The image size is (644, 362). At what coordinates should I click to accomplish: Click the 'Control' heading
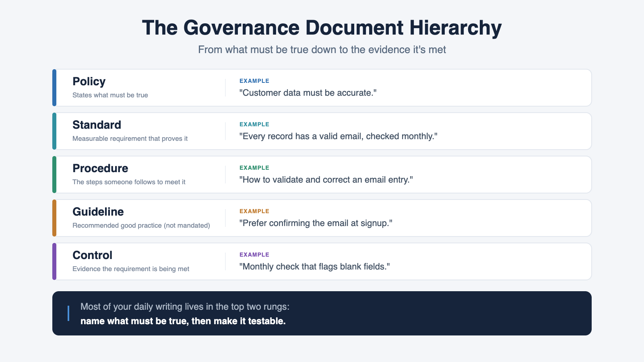click(92, 255)
